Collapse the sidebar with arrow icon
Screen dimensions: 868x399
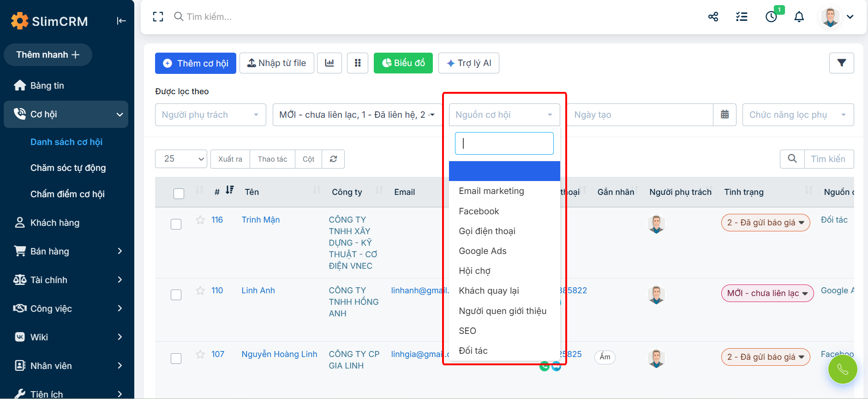tap(121, 21)
